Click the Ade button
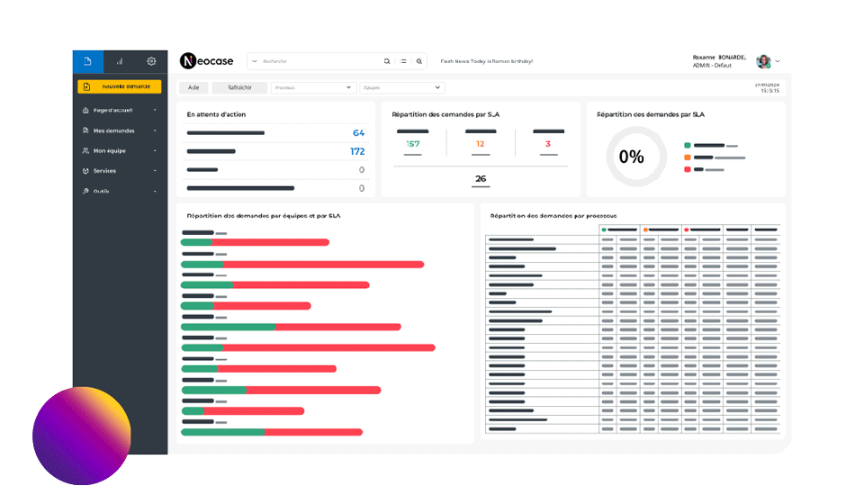864x504 pixels. (x=193, y=87)
